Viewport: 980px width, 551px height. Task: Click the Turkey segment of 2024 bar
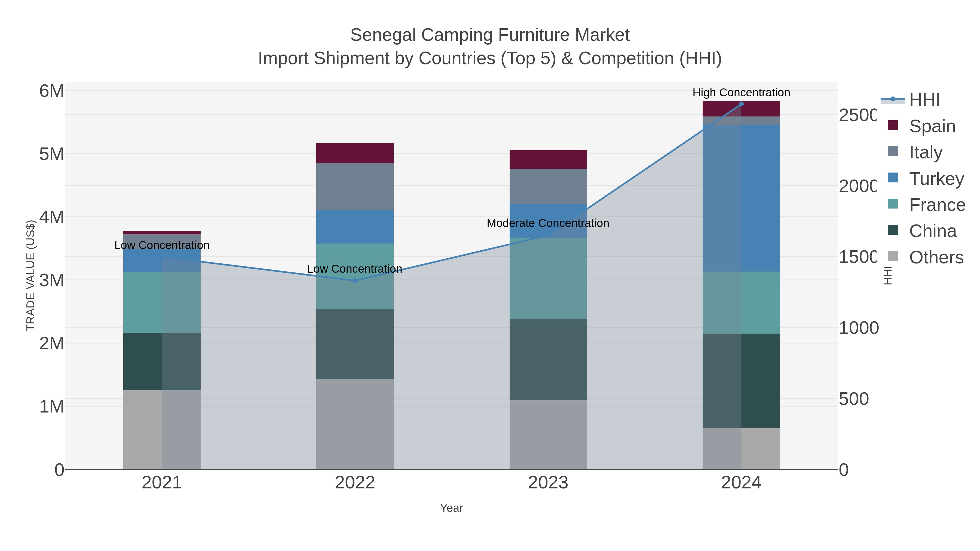741,198
